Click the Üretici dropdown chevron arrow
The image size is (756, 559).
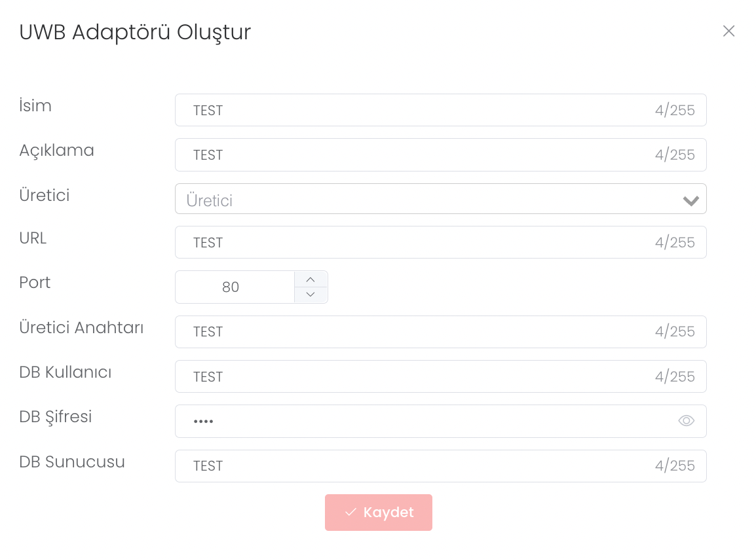point(690,201)
